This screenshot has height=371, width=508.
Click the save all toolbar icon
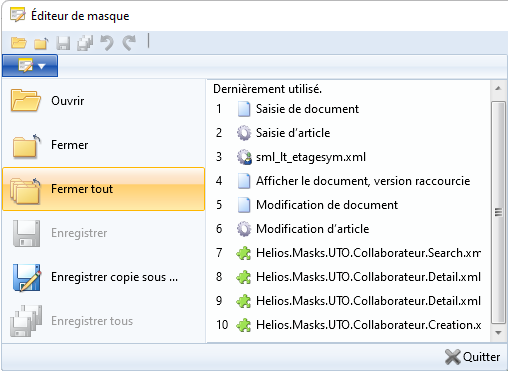coord(85,43)
